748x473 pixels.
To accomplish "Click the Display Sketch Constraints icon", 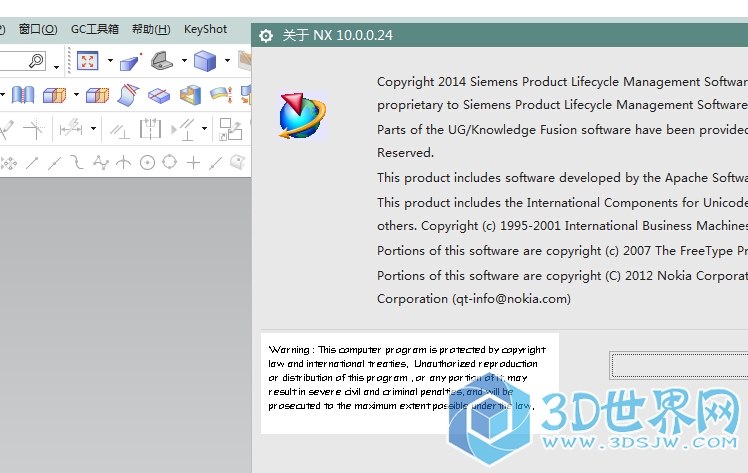I will point(183,130).
